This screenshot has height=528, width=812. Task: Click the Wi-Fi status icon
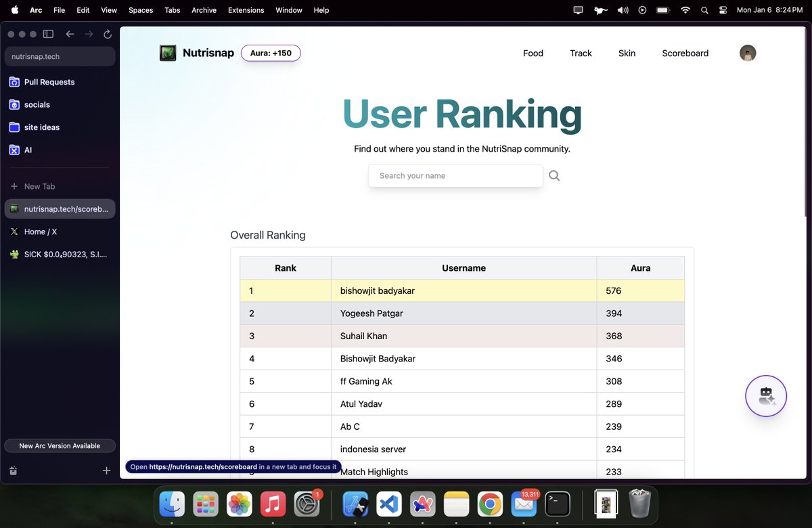pos(685,10)
